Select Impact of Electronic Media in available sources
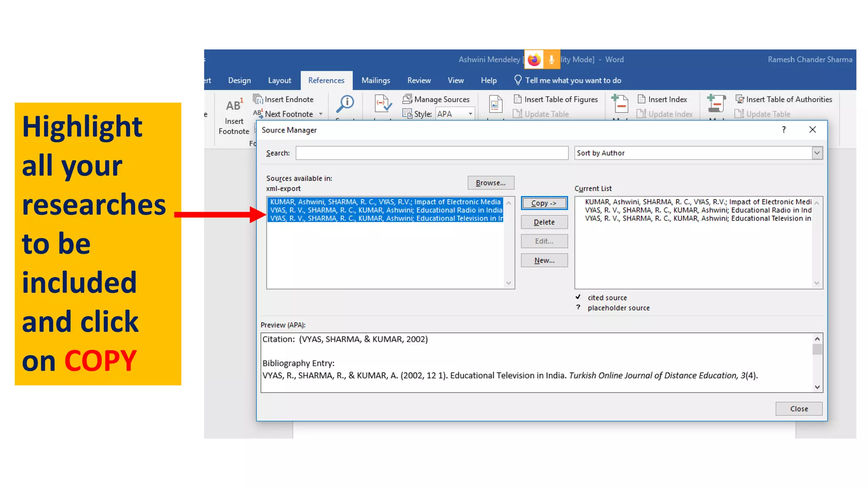Screen dimensions: 868x488 point(386,202)
